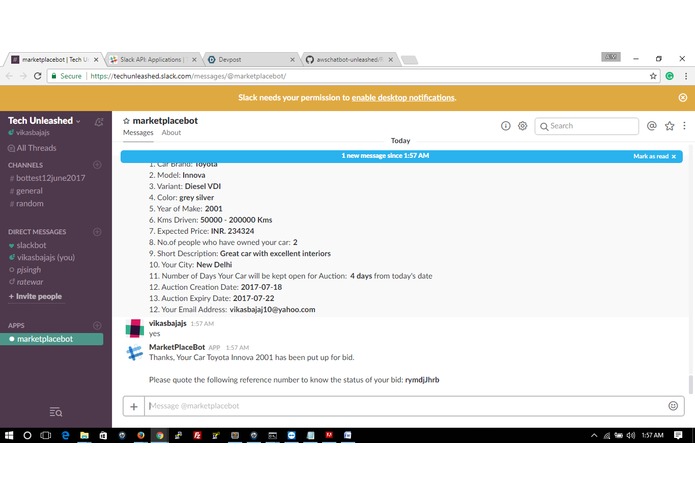Viewport: 695px width, 494px height.
Task: Click Mark as read in blue bar
Action: click(654, 156)
